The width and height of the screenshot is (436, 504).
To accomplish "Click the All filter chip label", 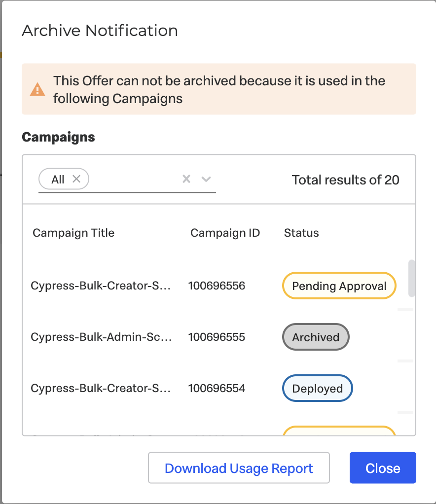I will (58, 180).
